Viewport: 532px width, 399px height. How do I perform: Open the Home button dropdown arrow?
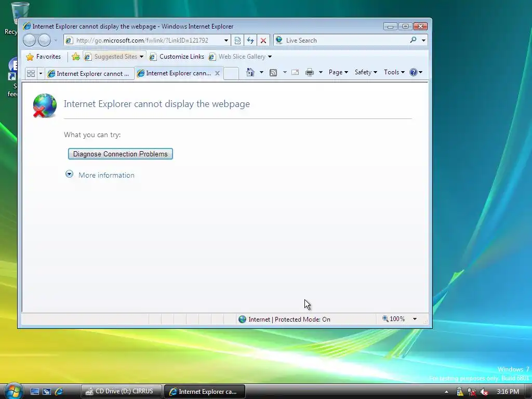click(x=261, y=72)
